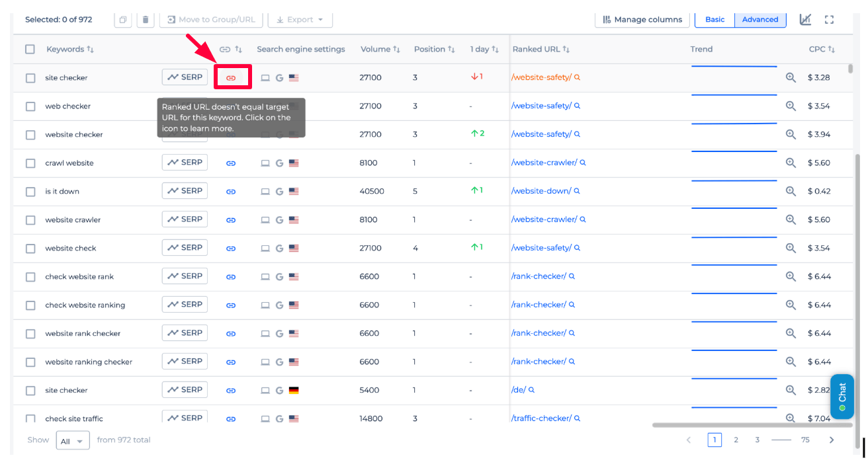Open the Chat widget
Screen dimensions: 868x468
pos(842,397)
